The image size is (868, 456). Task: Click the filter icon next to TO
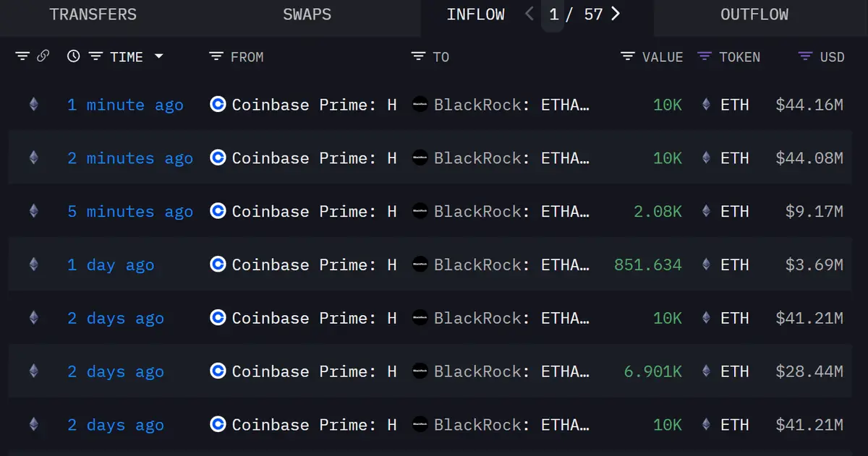pos(418,56)
